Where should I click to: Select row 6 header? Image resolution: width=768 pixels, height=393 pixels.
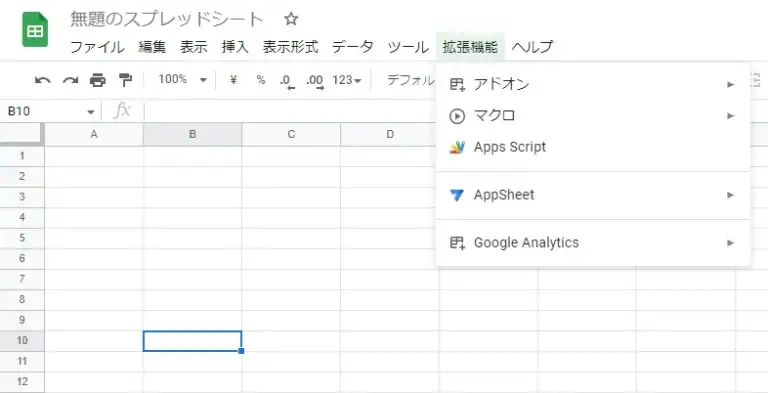click(22, 259)
